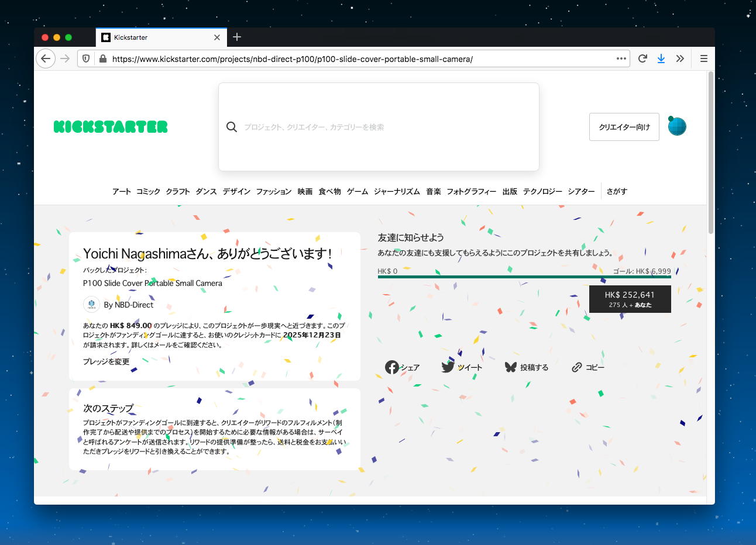The width and height of the screenshot is (756, 545).
Task: Open the ジャーナリズム category
Action: coord(397,191)
